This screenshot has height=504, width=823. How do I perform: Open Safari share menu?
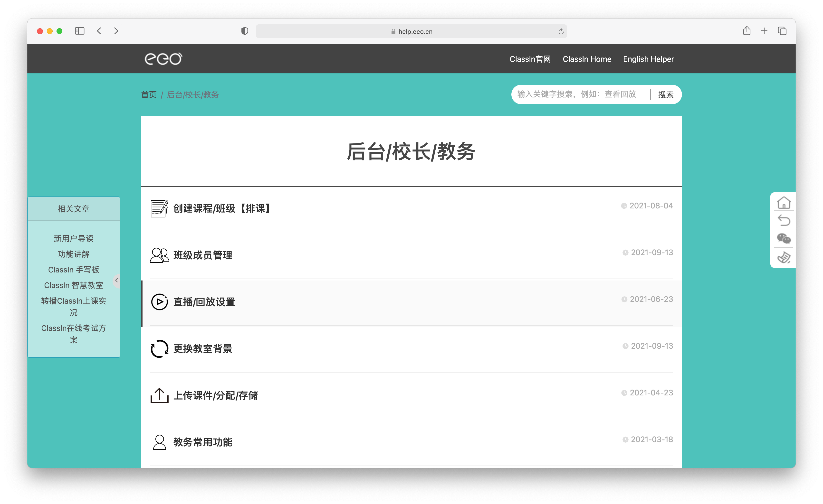746,31
